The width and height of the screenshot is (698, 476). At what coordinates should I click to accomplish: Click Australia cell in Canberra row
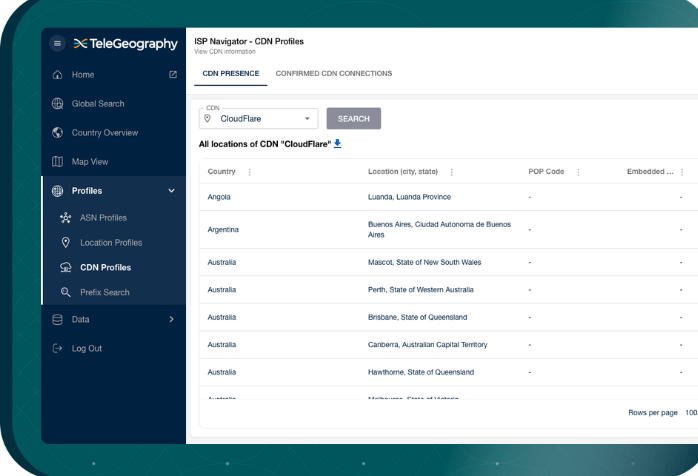point(222,344)
